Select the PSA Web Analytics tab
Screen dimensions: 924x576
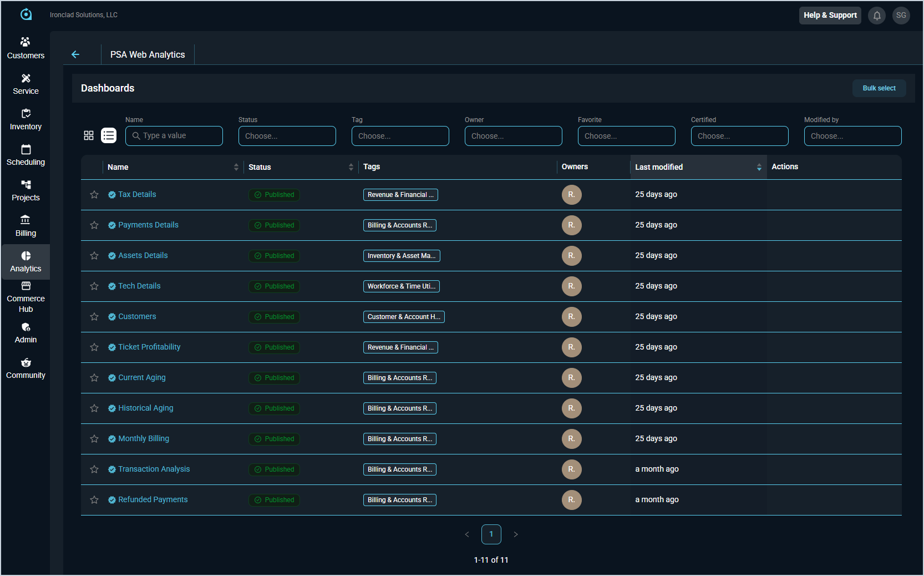tap(148, 54)
